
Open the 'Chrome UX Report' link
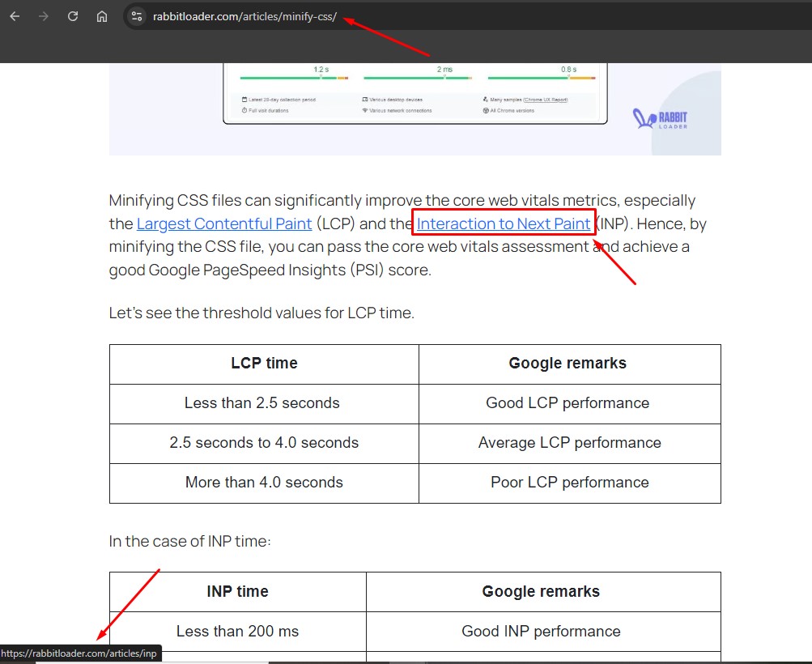tap(546, 100)
